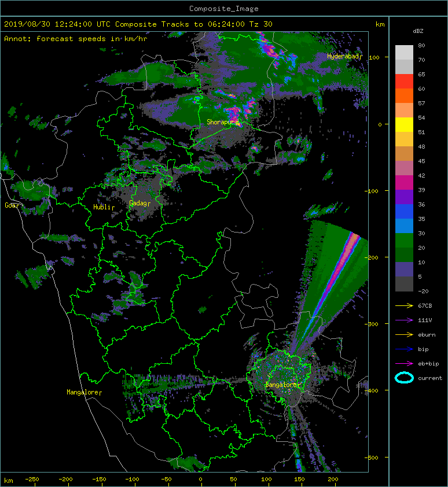448x487 pixels.
Task: Select the 80 dBZ light gray swatch
Action: click(404, 52)
